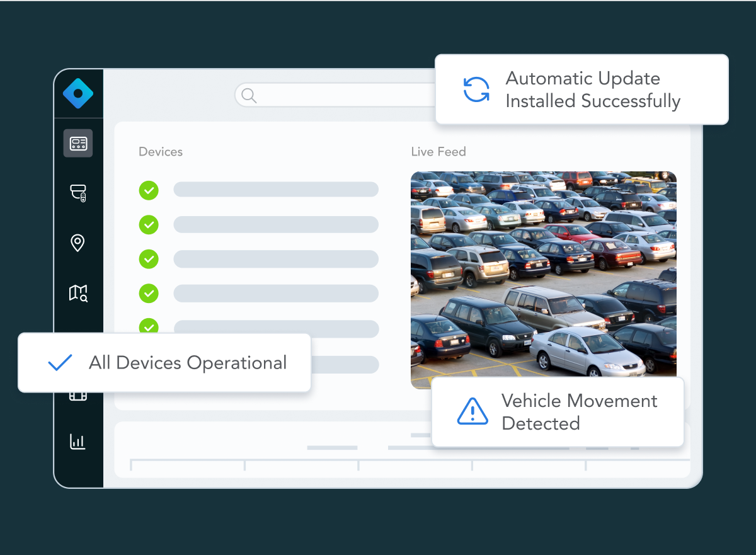Open the parking lot Live Feed image
The width and height of the screenshot is (756, 555).
[x=543, y=277]
